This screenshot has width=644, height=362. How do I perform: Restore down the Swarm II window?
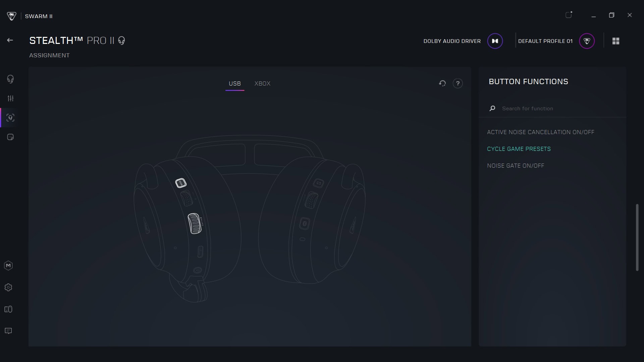click(611, 15)
